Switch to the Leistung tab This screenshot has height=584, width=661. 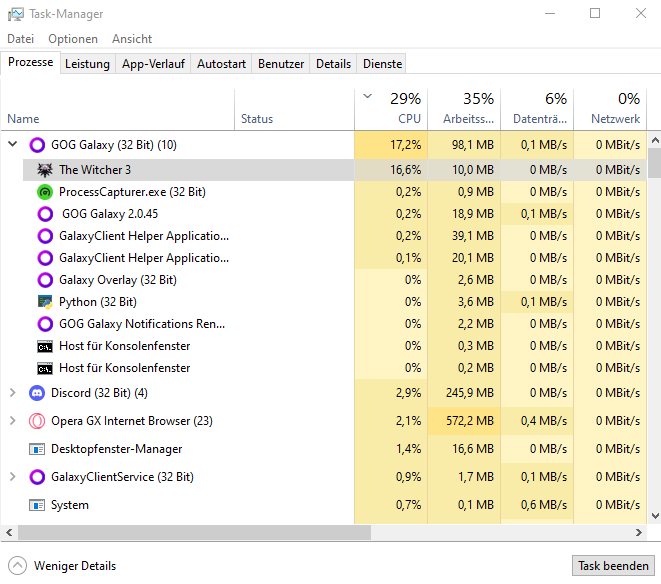(x=87, y=64)
